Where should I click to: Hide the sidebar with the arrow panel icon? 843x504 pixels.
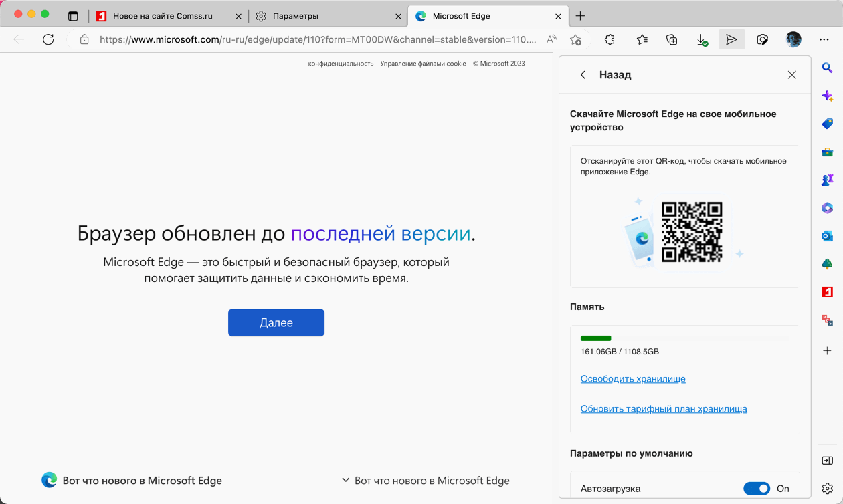tap(828, 461)
